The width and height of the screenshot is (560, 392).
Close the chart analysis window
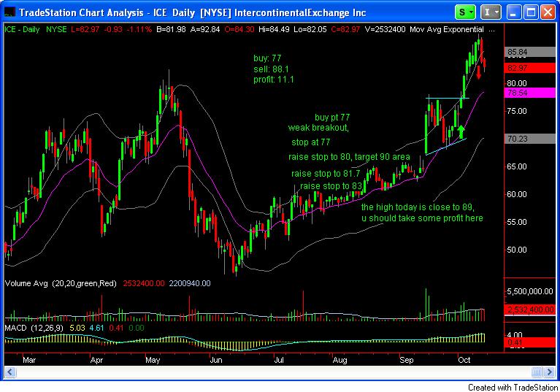point(548,12)
